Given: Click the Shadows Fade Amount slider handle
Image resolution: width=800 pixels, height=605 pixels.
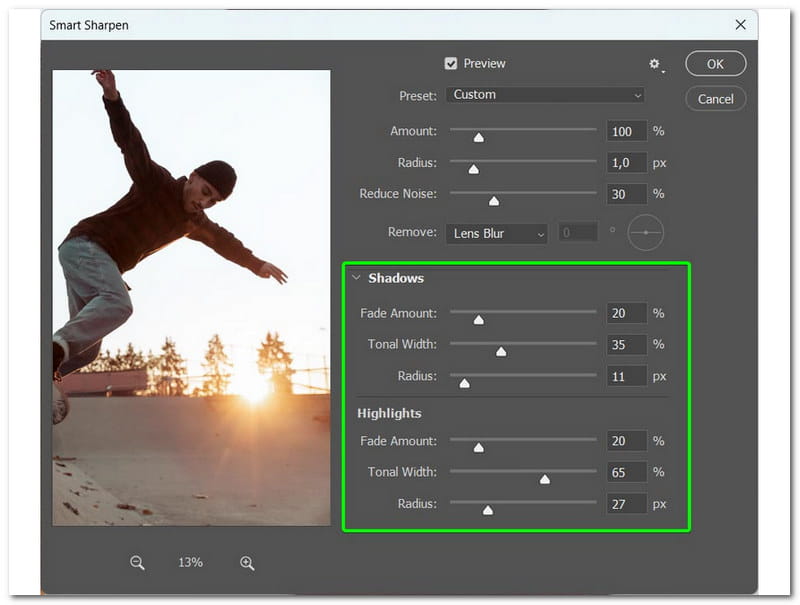Looking at the screenshot, I should tap(479, 319).
